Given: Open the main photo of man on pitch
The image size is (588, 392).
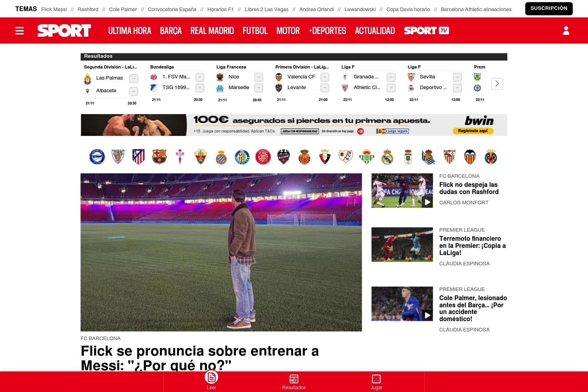Looking at the screenshot, I should pyautogui.click(x=221, y=252).
